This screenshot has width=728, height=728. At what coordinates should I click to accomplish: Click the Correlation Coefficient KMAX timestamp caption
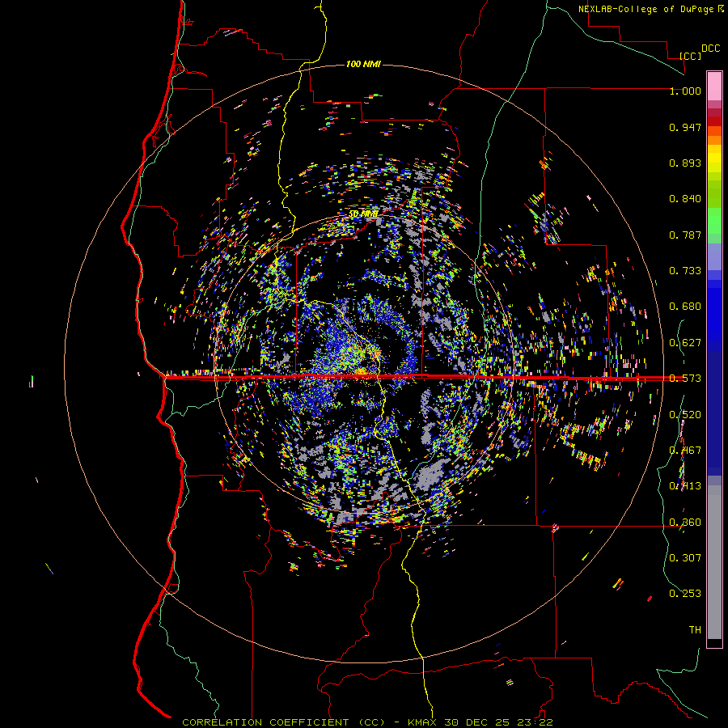[x=367, y=722]
